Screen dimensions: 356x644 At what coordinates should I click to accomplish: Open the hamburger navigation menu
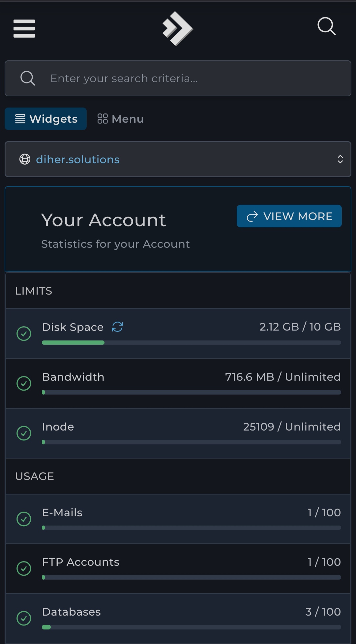tap(24, 28)
